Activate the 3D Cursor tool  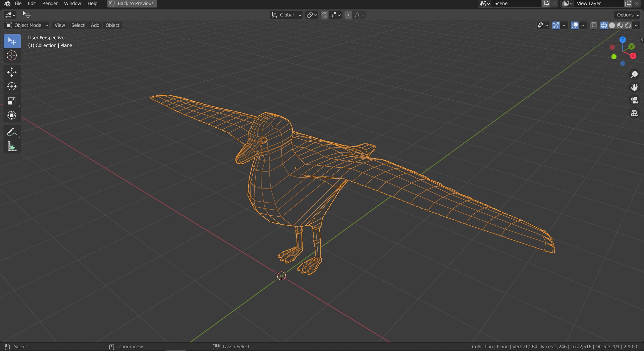[12, 55]
